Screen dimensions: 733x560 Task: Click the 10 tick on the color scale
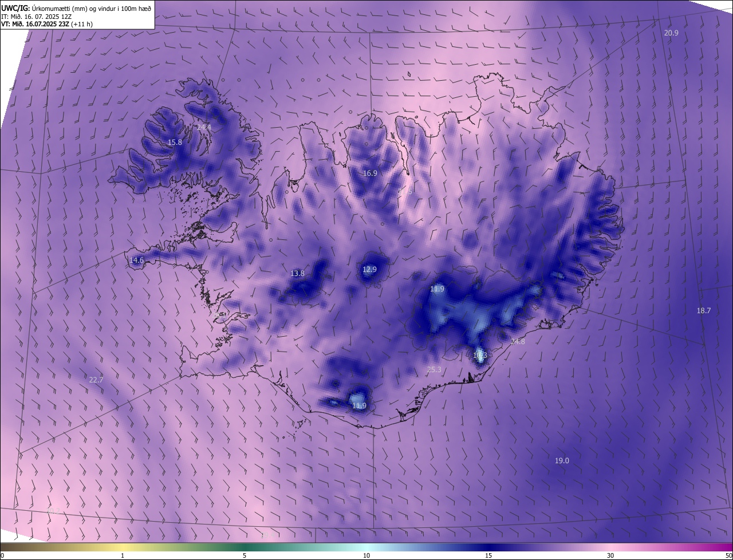point(366,556)
